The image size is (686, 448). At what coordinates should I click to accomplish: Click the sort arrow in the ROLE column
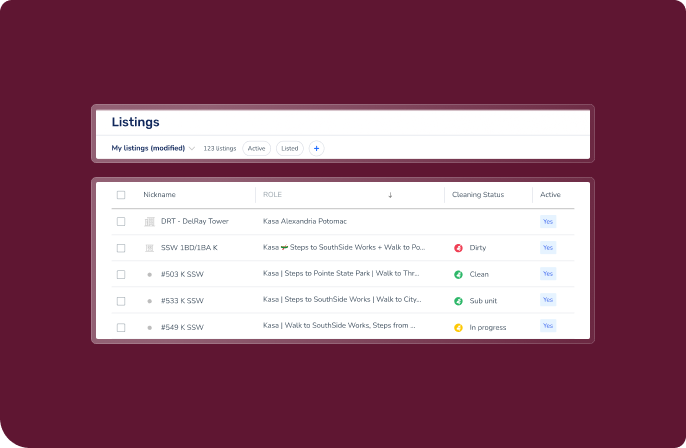point(390,195)
